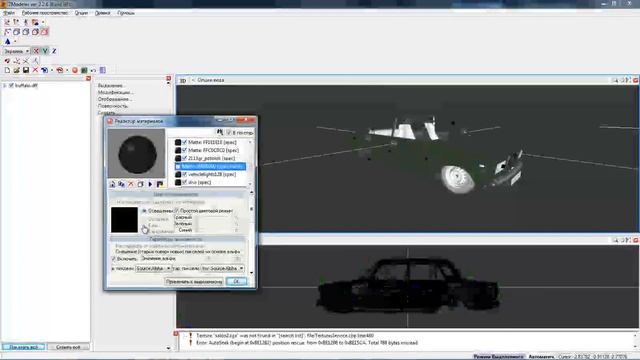This screenshot has height=360, width=640.
Task: Click the new material icon under preview
Action: tap(112, 184)
